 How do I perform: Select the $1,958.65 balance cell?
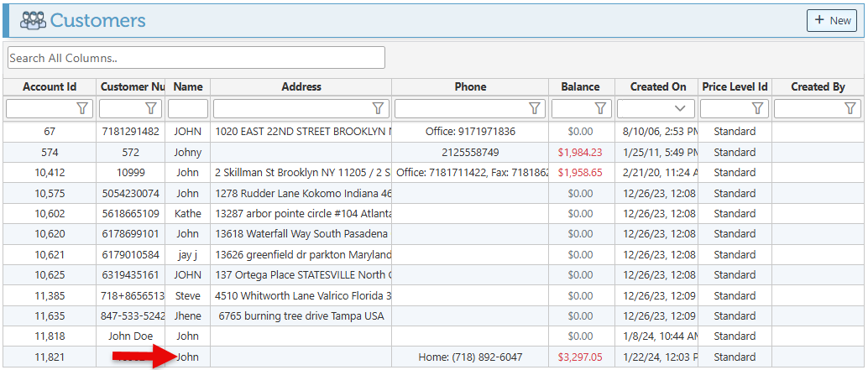(x=580, y=172)
